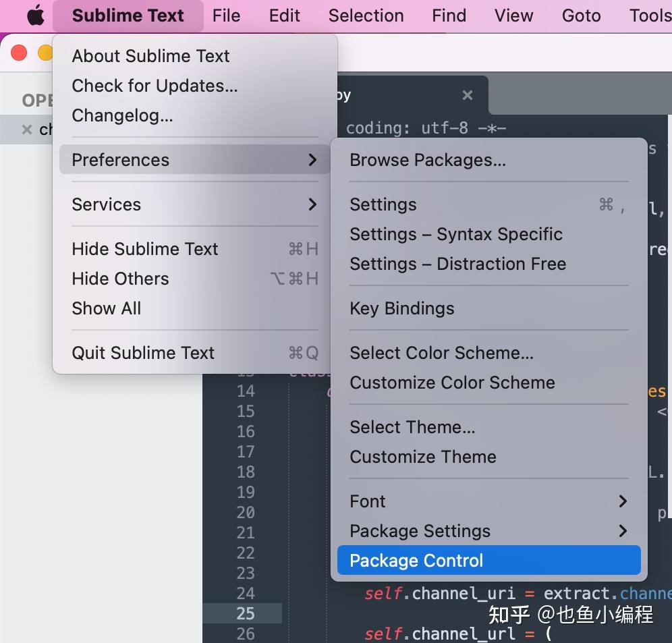Viewport: 672px width, 643px height.
Task: Click the red window close button
Action: coord(20,53)
